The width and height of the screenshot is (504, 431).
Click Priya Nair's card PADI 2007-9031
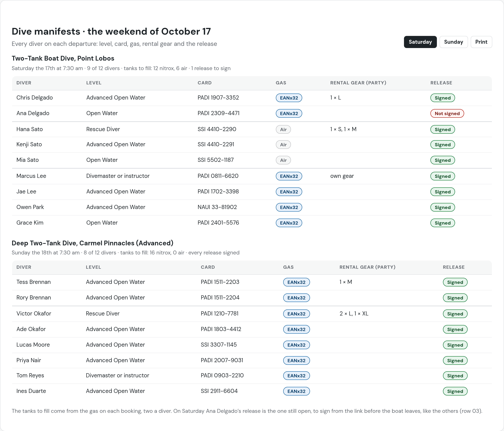point(222,360)
